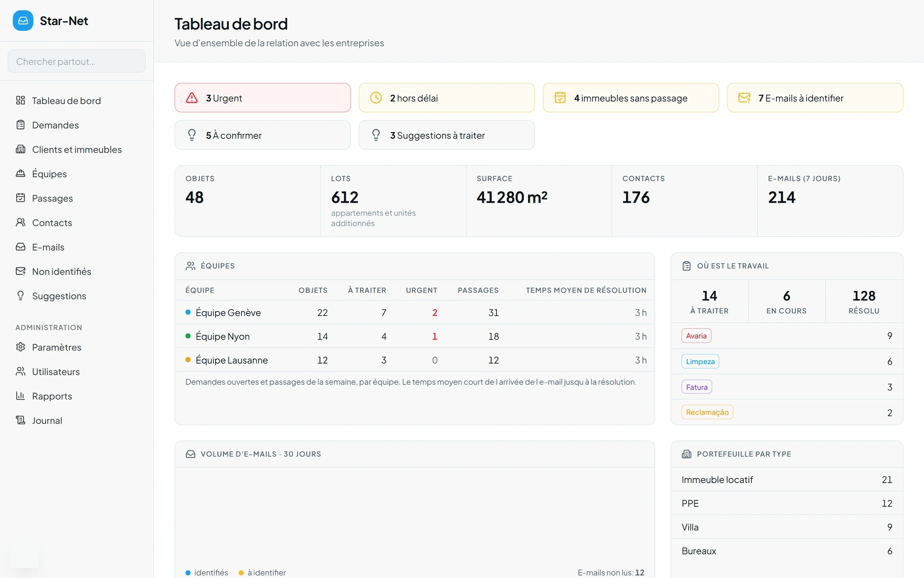Click the Paramètres gear icon
Screen dimensions: 924x578
coord(20,347)
